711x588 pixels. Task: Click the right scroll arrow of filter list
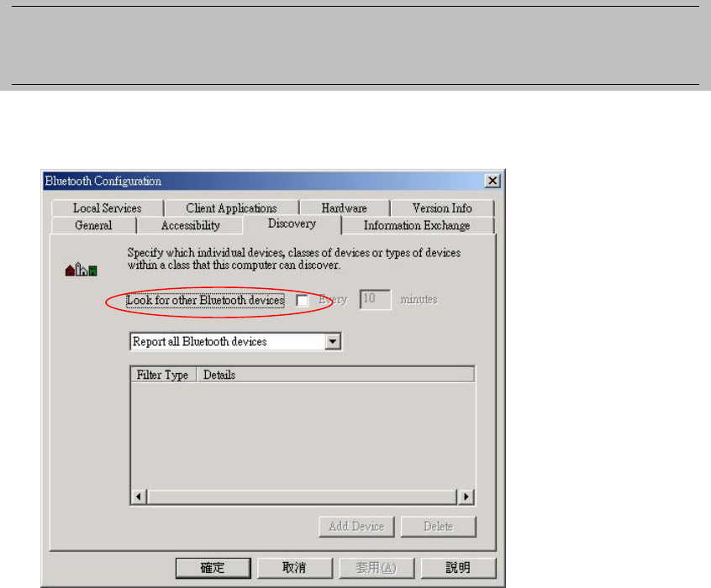466,497
